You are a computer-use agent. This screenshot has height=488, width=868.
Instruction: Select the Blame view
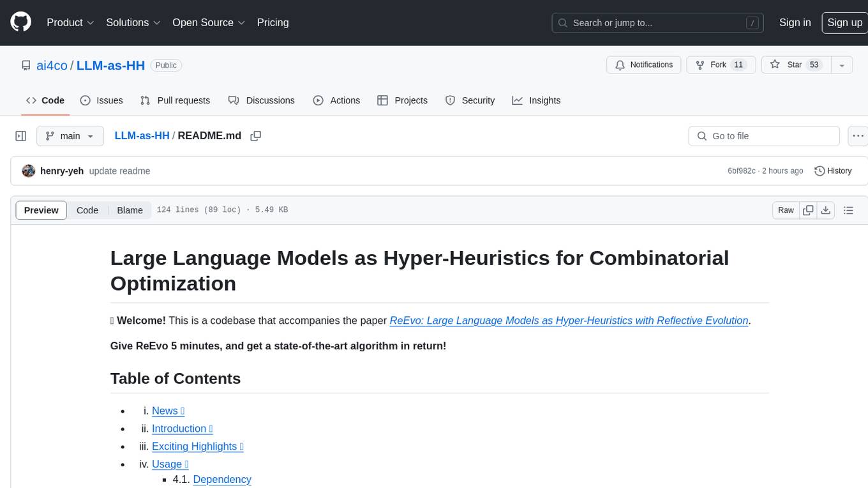[130, 210]
